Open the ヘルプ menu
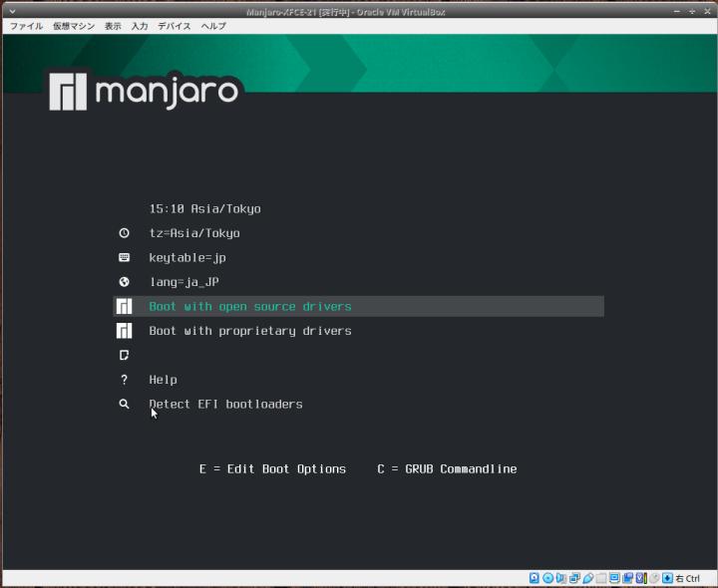Screen dimensions: 718x588 pos(213,26)
